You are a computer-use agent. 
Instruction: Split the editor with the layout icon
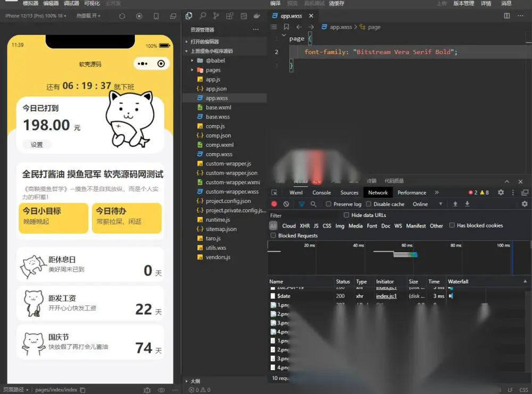tap(507, 15)
